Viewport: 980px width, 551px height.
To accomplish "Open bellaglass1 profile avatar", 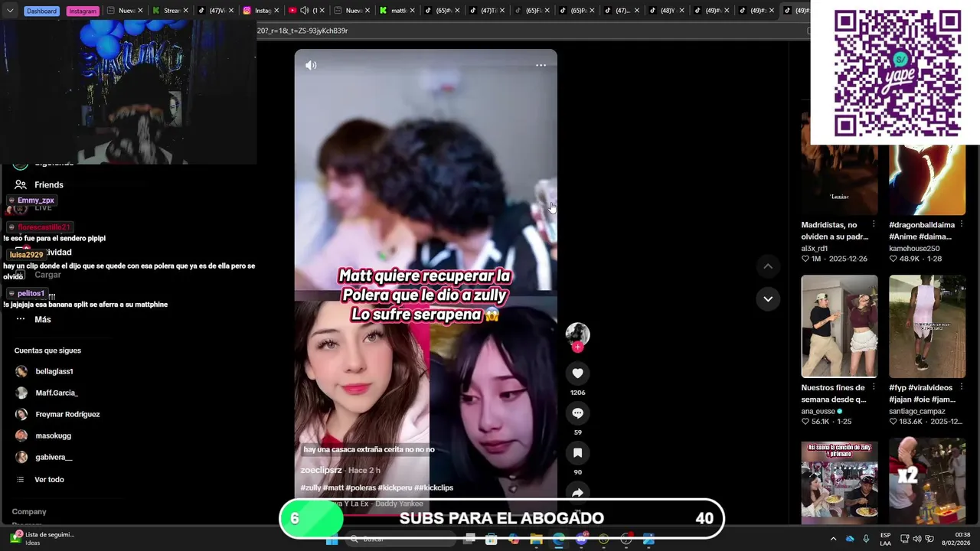I will (21, 371).
